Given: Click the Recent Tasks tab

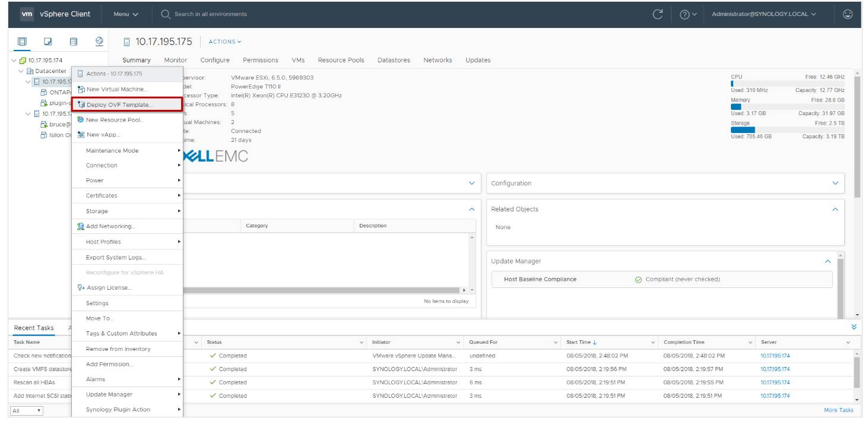Looking at the screenshot, I should click(34, 328).
